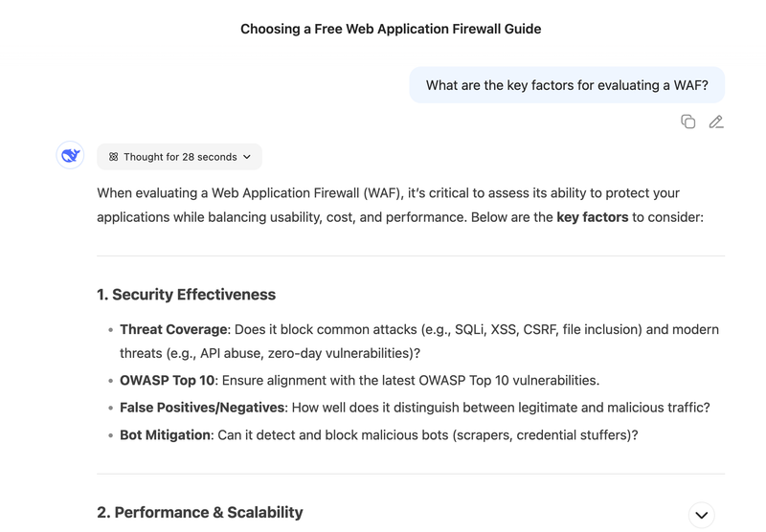Screen dimensions: 766x532
Task: Toggle the chevron beside 'Thought for 28 seconds'
Action: pos(247,157)
